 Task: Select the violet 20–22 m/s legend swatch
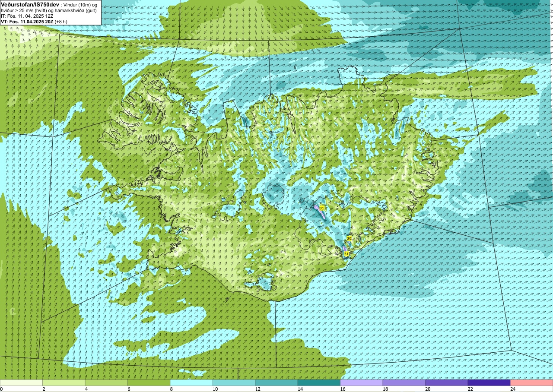pyautogui.click(x=447, y=383)
